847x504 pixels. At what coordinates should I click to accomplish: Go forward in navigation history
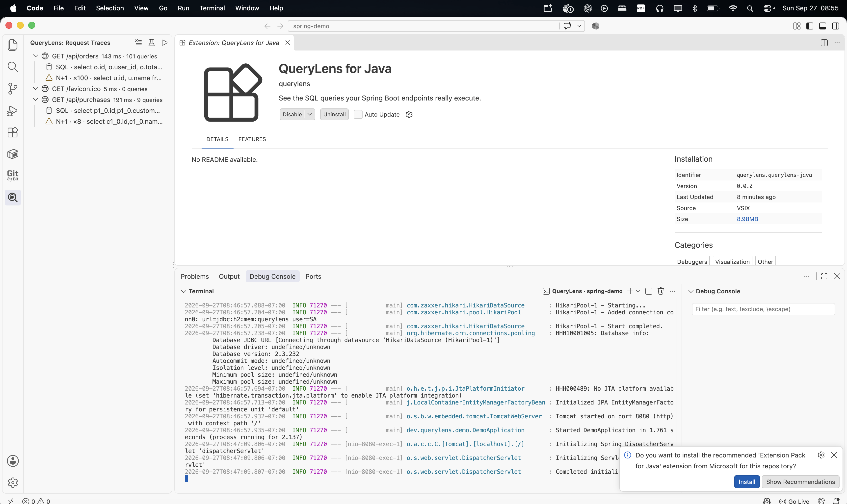280,26
